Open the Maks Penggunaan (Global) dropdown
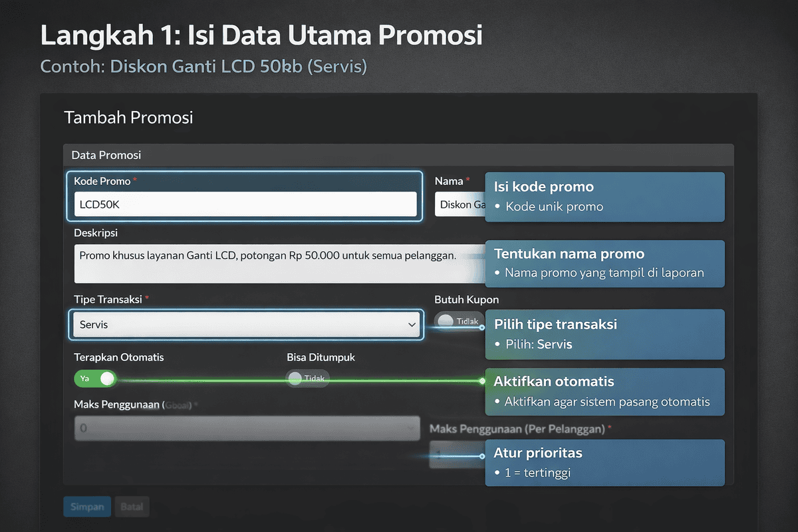 [x=246, y=428]
